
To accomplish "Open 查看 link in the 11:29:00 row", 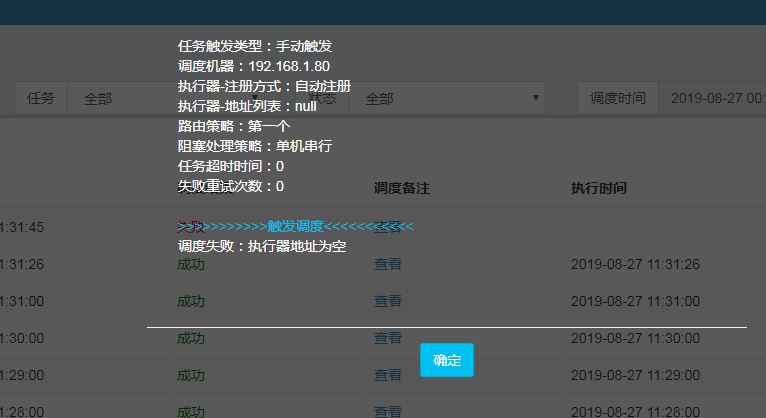I will point(388,375).
